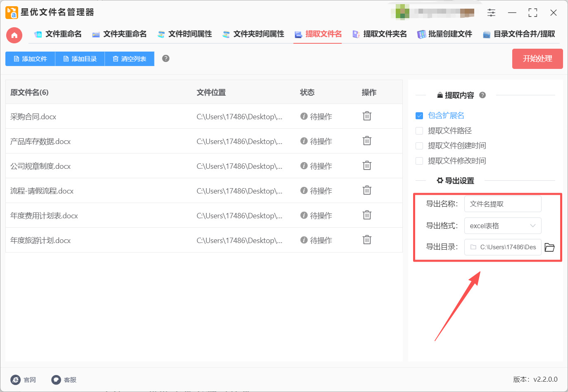The width and height of the screenshot is (568, 392).
Task: Click the 待操作 status of 年度费用计划表.docx
Action: pyautogui.click(x=321, y=215)
